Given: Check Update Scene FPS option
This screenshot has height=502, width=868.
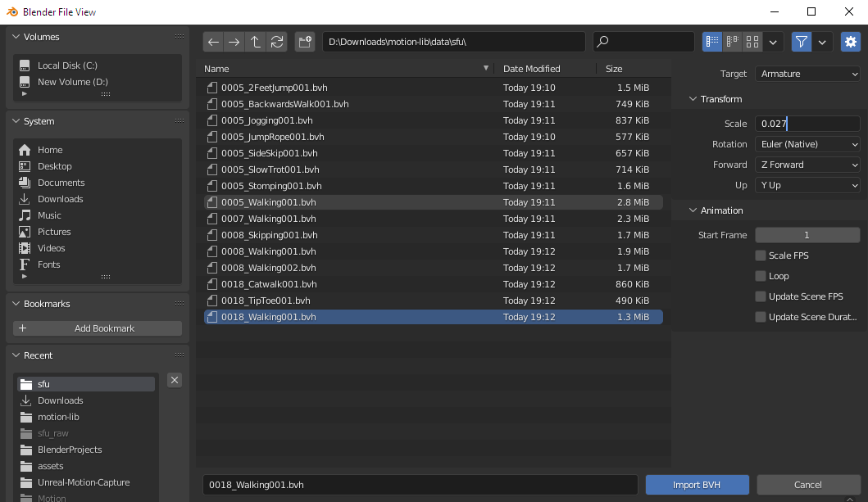Looking at the screenshot, I should coord(761,296).
